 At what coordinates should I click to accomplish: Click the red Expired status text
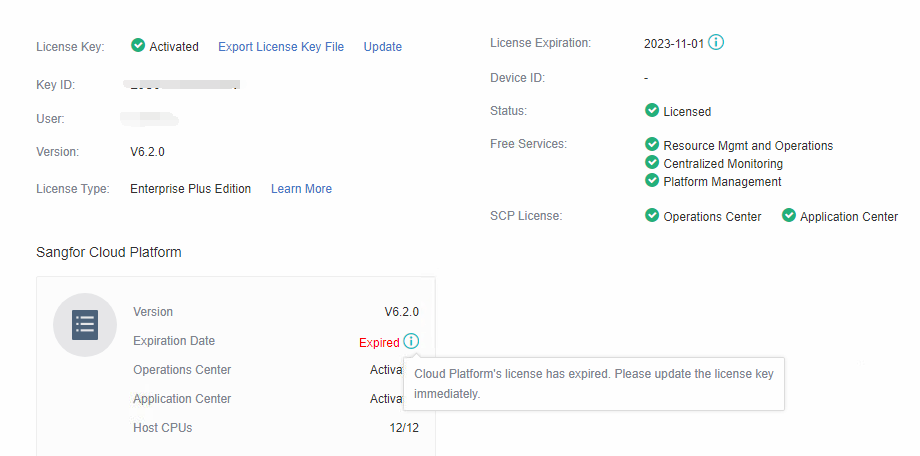point(379,343)
